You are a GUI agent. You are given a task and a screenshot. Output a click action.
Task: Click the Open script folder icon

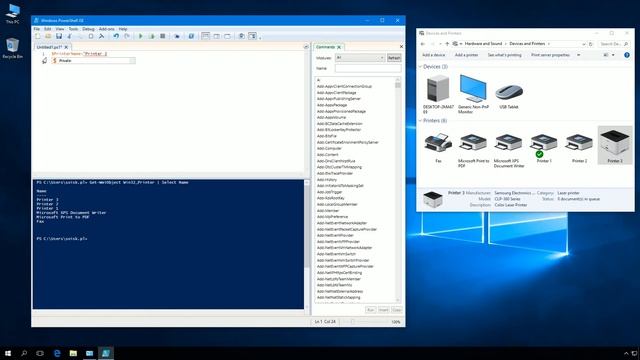[48, 36]
